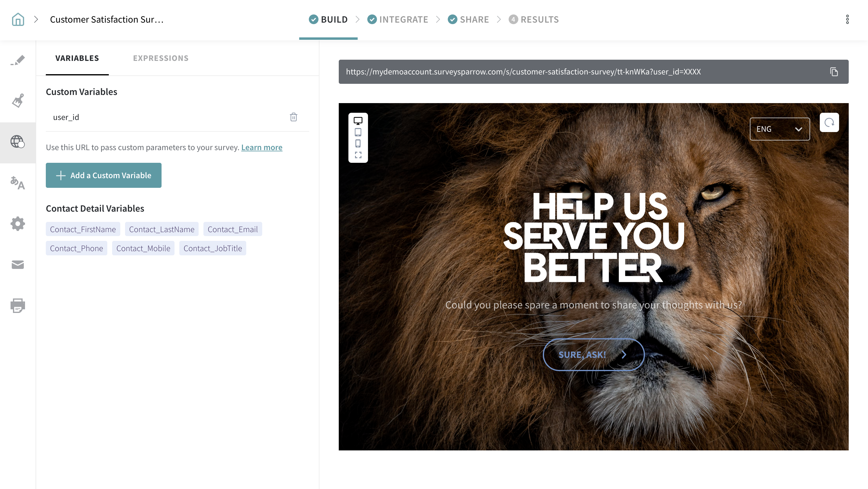868x489 pixels.
Task: Switch the preview to desktop view
Action: (358, 121)
